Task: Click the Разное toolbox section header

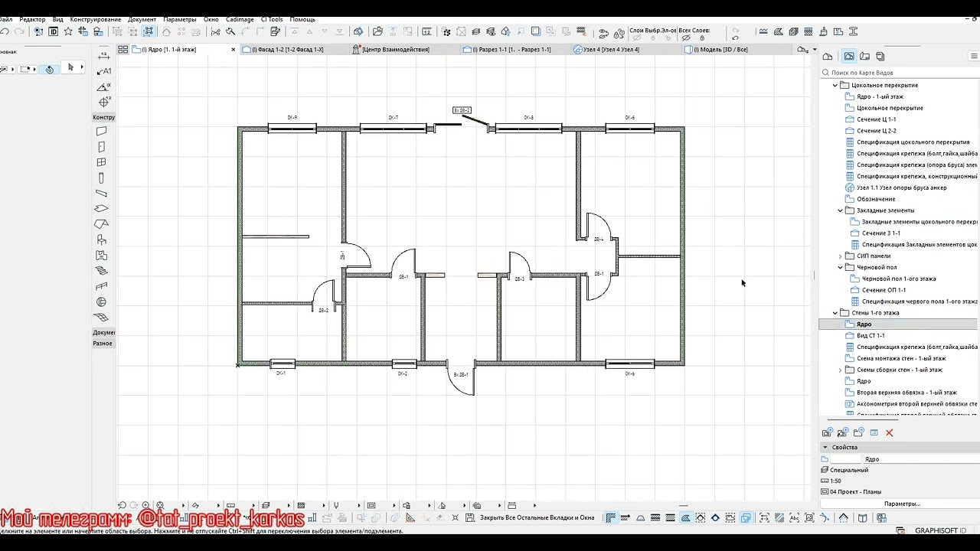Action: point(103,343)
